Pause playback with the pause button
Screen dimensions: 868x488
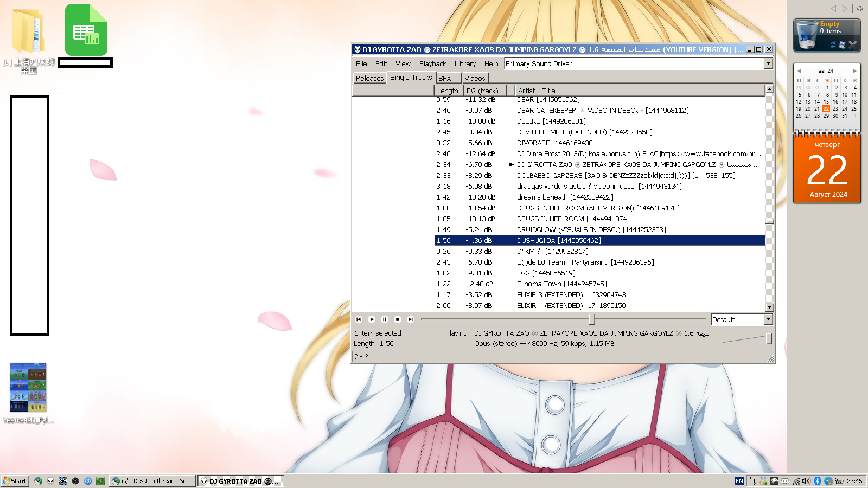point(385,319)
